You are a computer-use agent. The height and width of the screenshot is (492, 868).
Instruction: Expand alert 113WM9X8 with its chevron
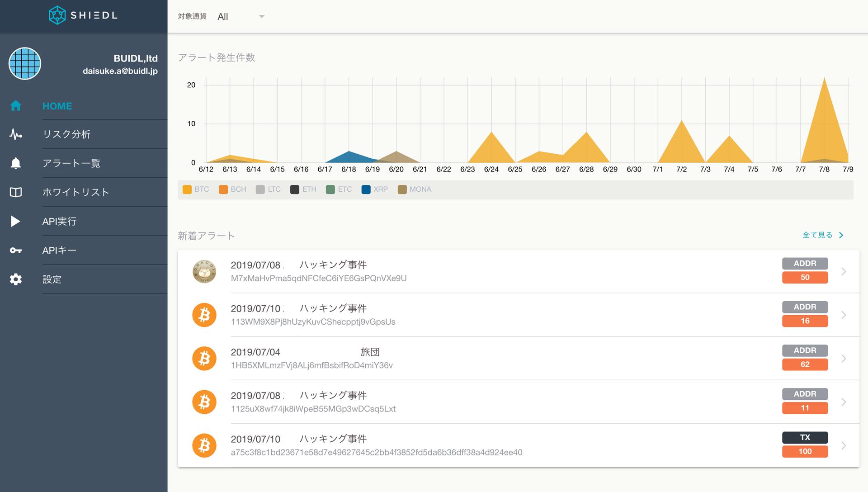point(844,315)
